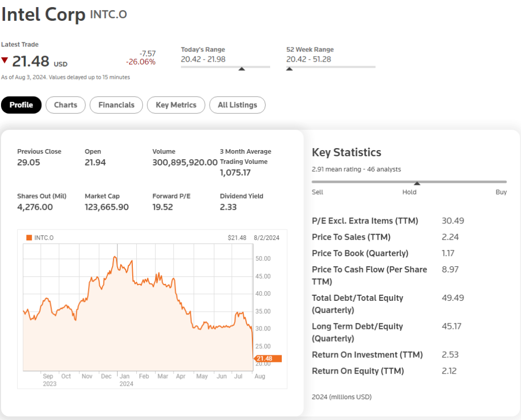Click the chart peak near Jan 2024
Viewport: 521px width, 420px height.
coord(115,258)
